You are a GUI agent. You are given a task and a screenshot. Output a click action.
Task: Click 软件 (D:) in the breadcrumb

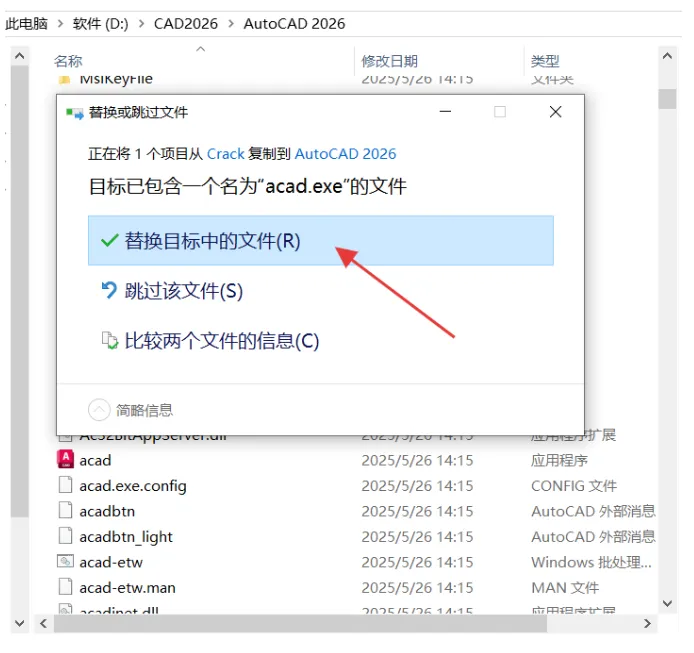click(x=100, y=23)
